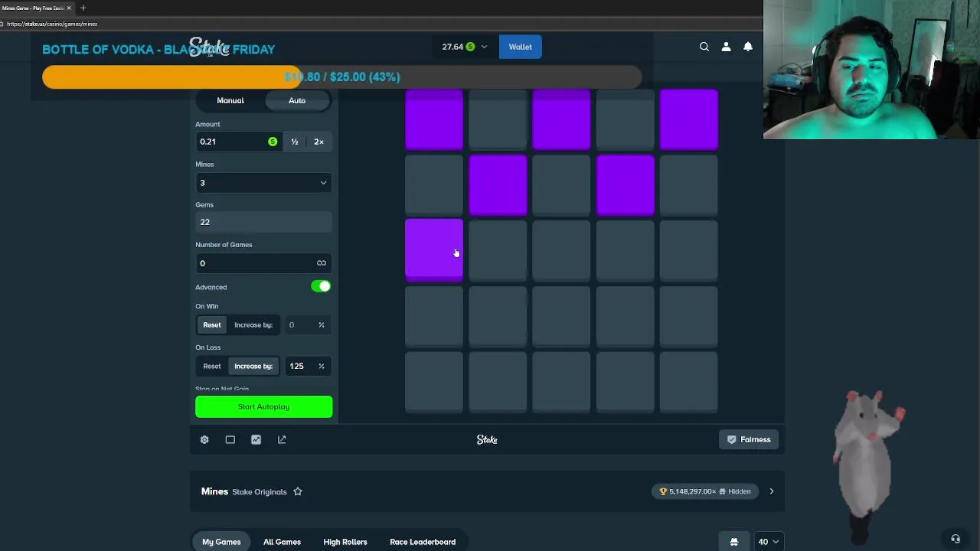980x551 pixels.
Task: Open Race Leaderboard tab
Action: click(423, 542)
